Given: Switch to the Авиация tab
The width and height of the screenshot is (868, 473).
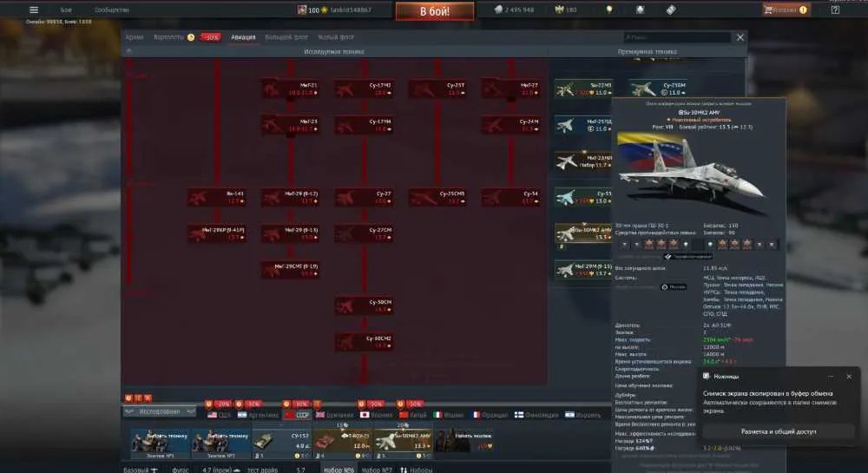Looking at the screenshot, I should click(243, 37).
